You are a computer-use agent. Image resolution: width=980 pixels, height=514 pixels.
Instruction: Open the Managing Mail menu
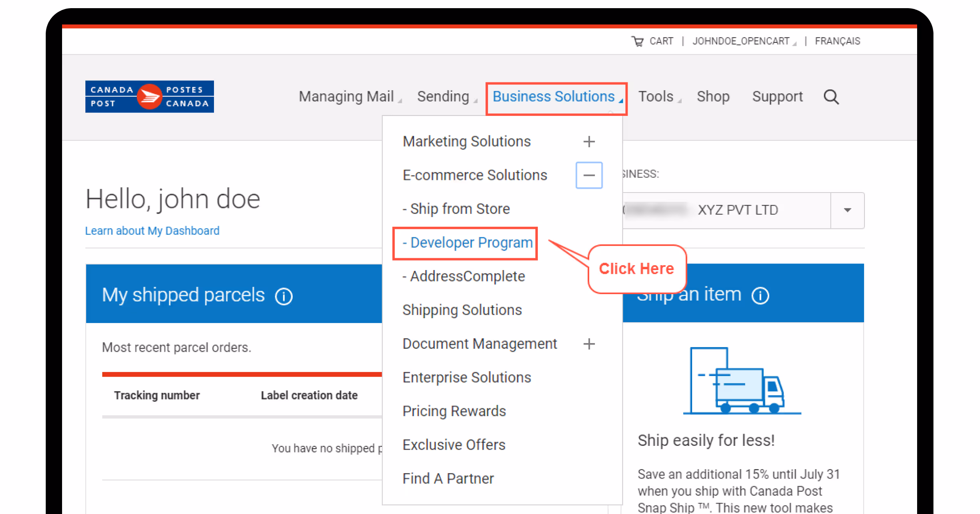pyautogui.click(x=346, y=96)
